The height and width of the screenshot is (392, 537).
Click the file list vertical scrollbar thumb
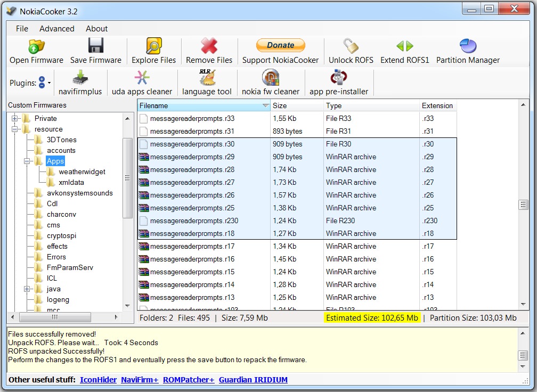pos(523,205)
